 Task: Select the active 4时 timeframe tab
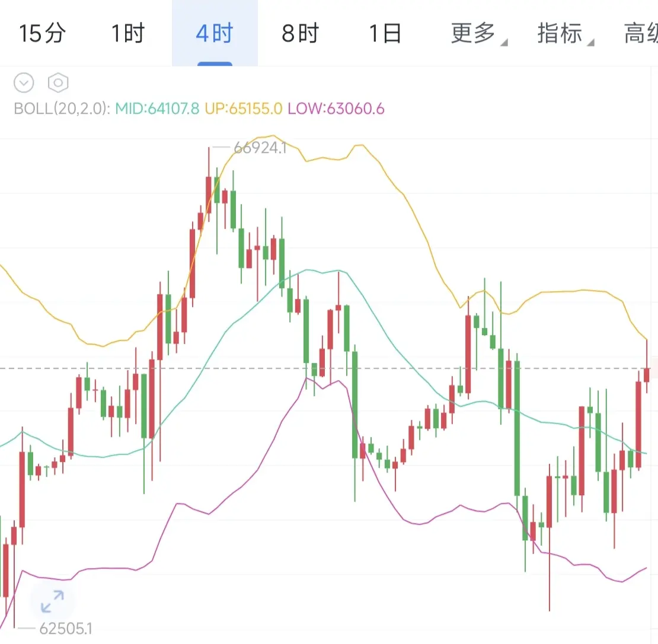click(x=215, y=33)
